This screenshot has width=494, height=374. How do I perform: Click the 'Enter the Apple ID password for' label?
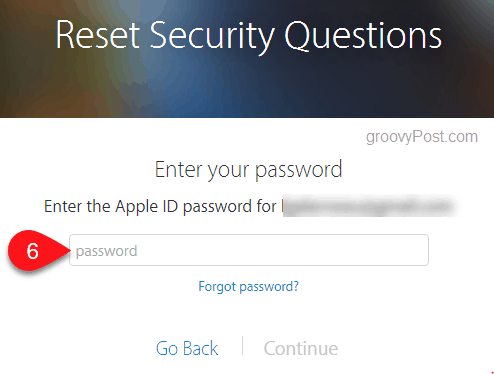coord(160,206)
